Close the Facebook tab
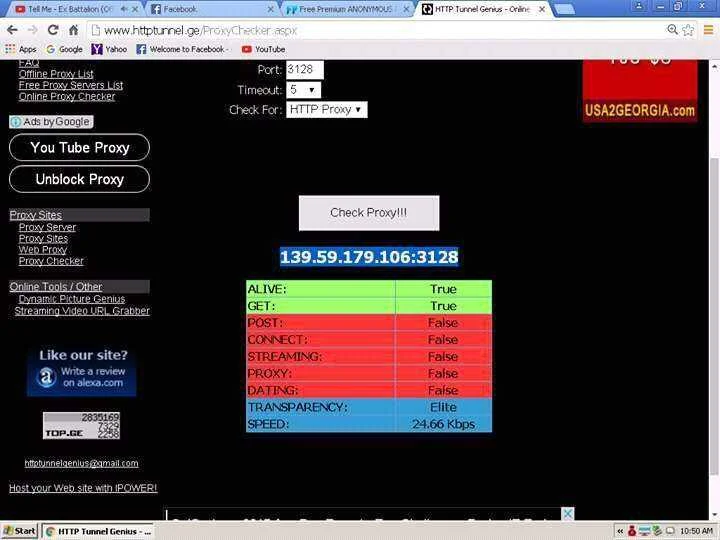The width and height of the screenshot is (720, 540). click(271, 9)
